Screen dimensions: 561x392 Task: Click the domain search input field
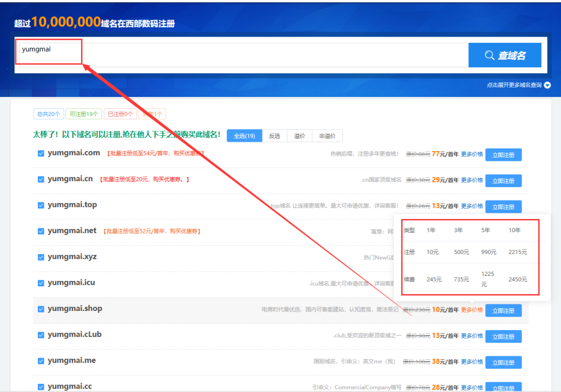[241, 55]
